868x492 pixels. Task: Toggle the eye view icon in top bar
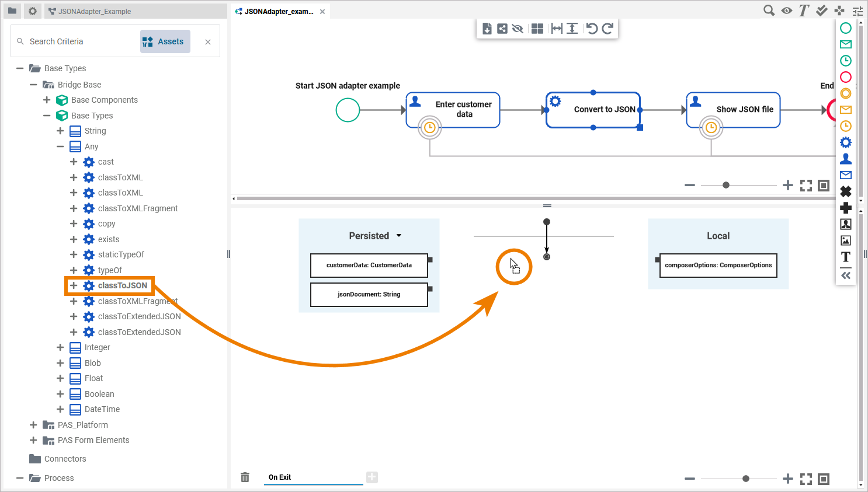(x=787, y=11)
